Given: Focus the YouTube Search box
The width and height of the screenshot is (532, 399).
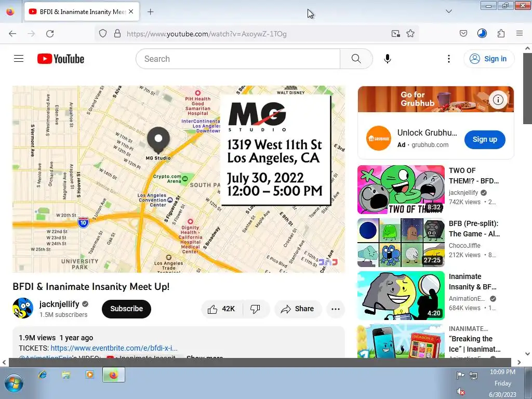Looking at the screenshot, I should tap(237, 59).
